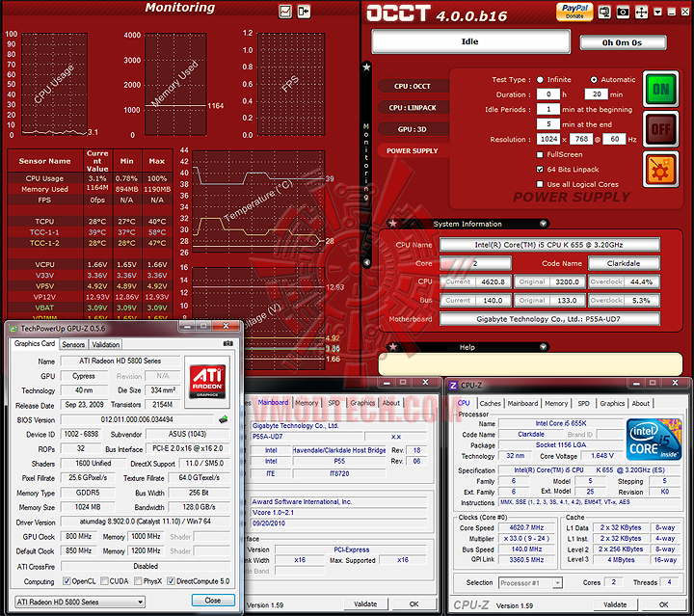Image resolution: width=694 pixels, height=616 pixels.
Task: Click resolution height field 768
Action: (x=581, y=139)
